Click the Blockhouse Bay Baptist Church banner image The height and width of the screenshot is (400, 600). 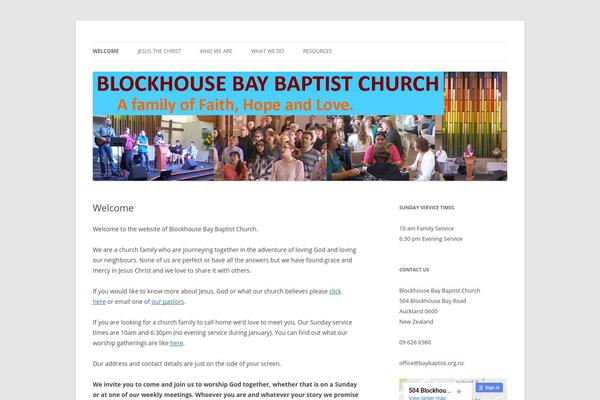pos(300,126)
